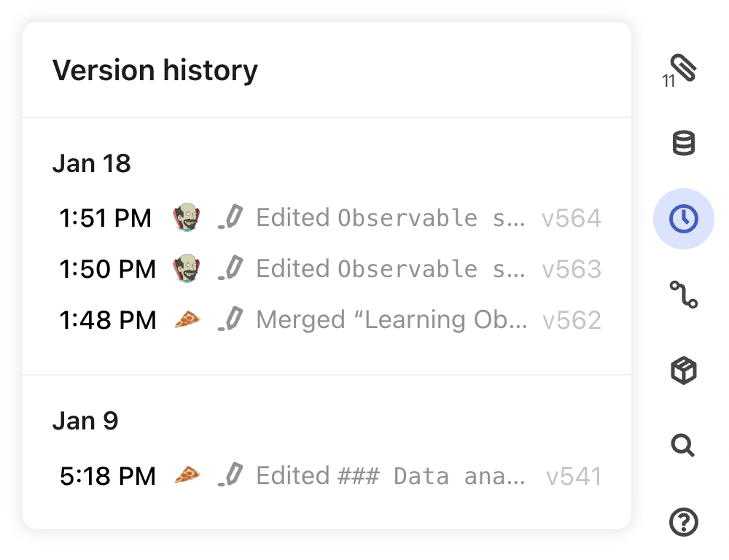Open version v563
Image resolution: width=729 pixels, height=560 pixels.
click(572, 268)
